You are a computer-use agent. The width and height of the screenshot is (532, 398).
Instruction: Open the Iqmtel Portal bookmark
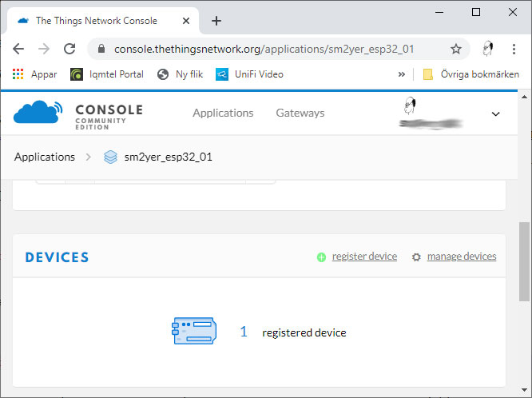point(107,74)
